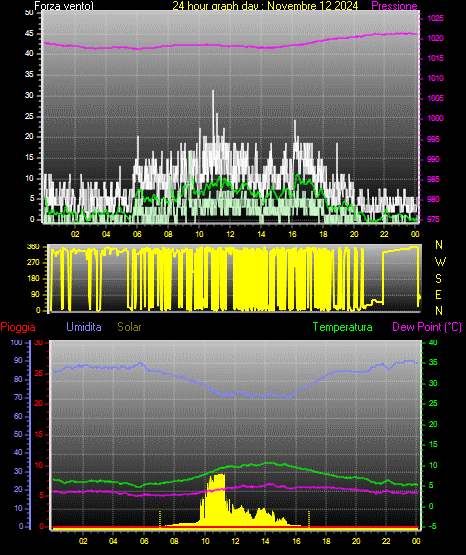Click hour label 06 under the wind graph

[x=137, y=234]
